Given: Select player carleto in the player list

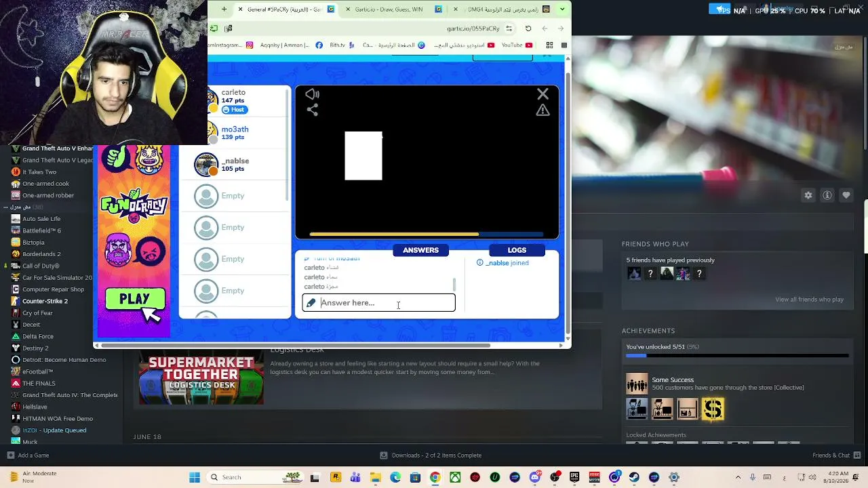Looking at the screenshot, I should 234,100.
